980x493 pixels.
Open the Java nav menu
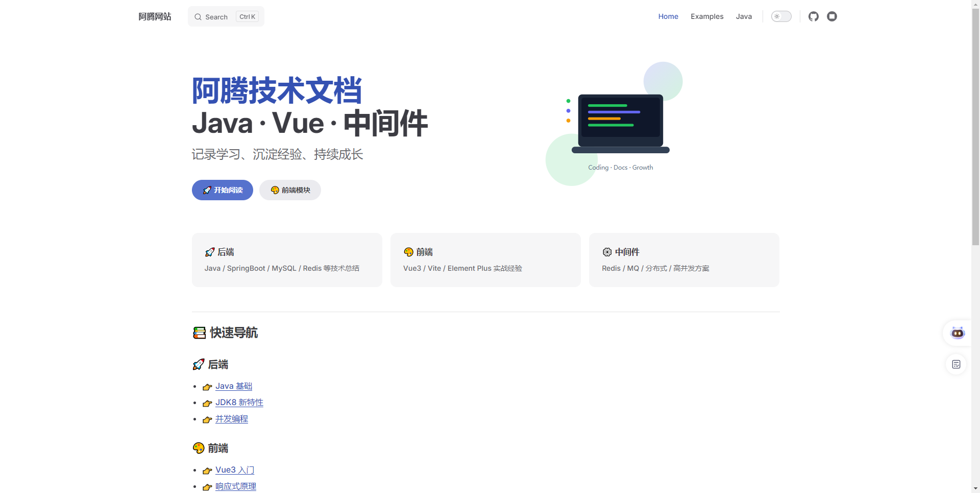(x=744, y=16)
